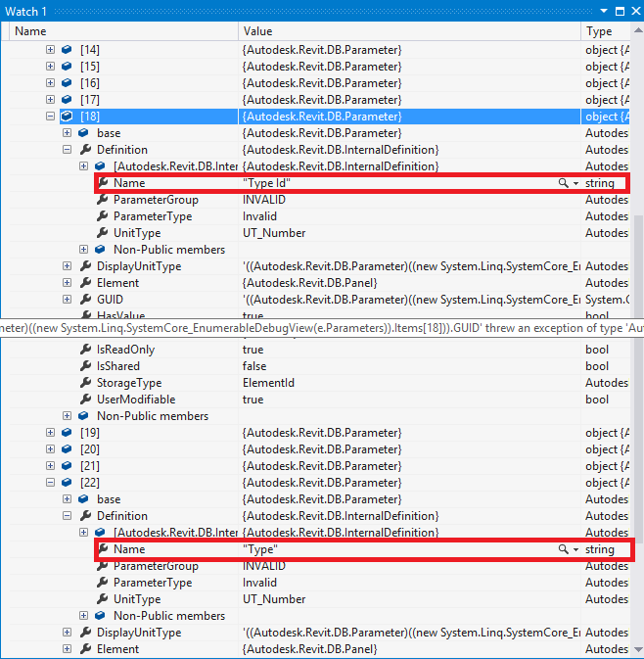644x659 pixels.
Task: Click the wrench icon beside UnitType under [18]
Action: click(103, 233)
